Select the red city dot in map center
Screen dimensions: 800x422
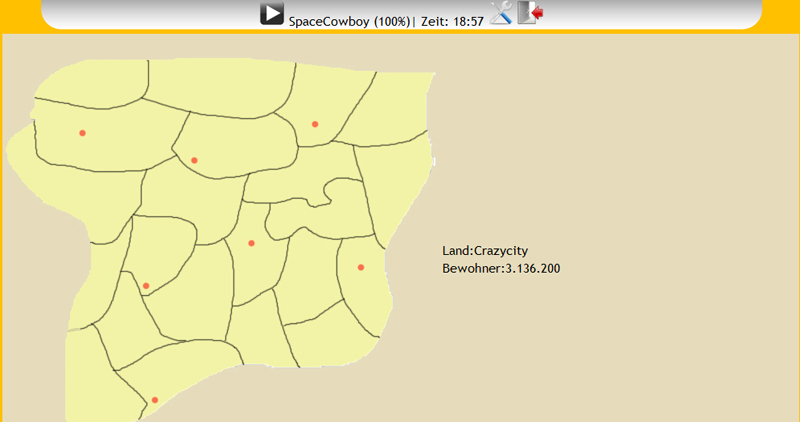[x=251, y=243]
